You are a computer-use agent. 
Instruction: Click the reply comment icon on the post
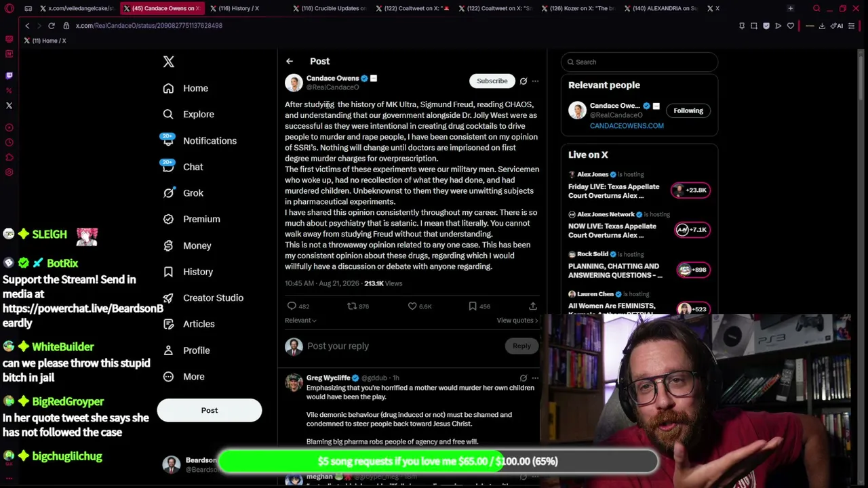click(x=292, y=306)
